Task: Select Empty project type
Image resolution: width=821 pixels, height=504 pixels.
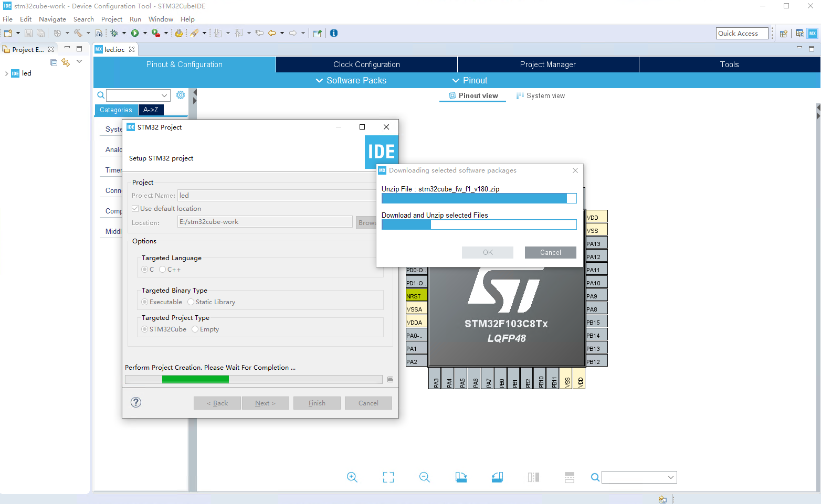Action: pos(195,329)
